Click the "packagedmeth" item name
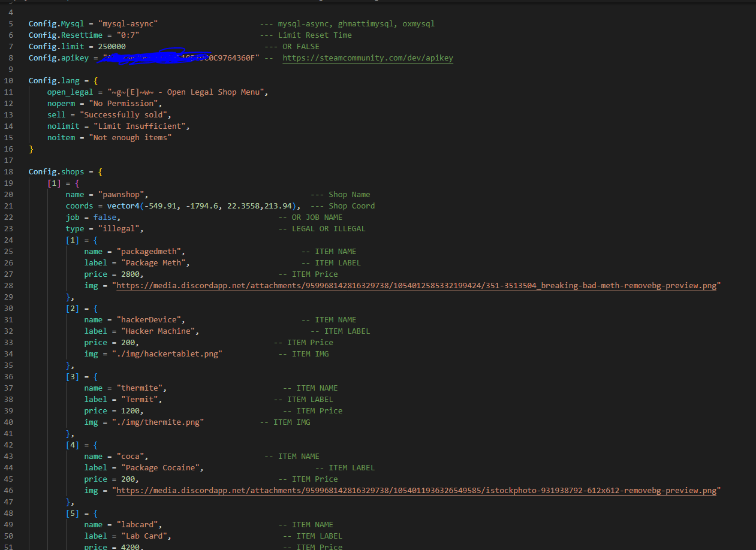This screenshot has width=756, height=550. click(x=151, y=252)
